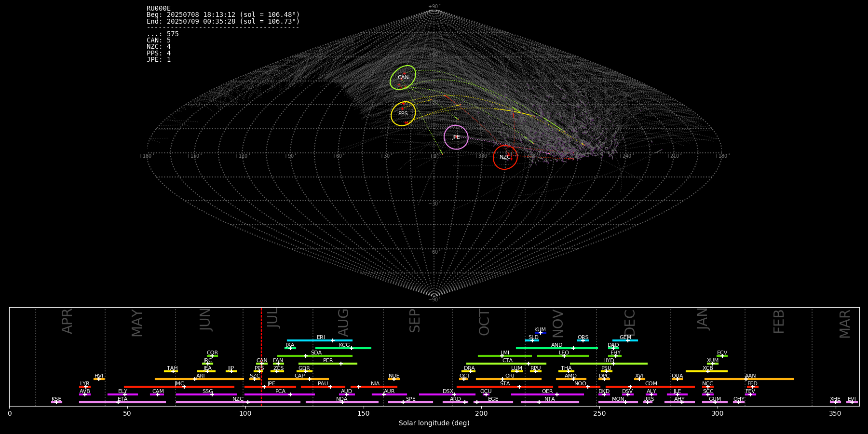
Task: Select the SDA shower bar in timeline
Action: 315,356
